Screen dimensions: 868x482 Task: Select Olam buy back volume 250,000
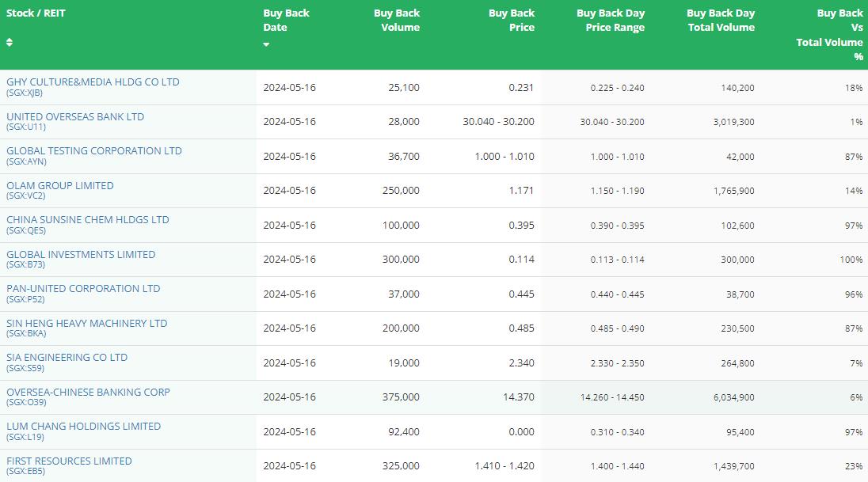coord(401,191)
